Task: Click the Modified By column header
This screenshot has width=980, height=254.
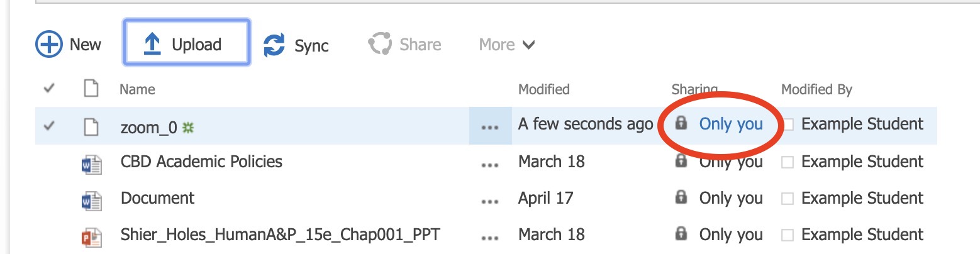Action: pyautogui.click(x=816, y=89)
